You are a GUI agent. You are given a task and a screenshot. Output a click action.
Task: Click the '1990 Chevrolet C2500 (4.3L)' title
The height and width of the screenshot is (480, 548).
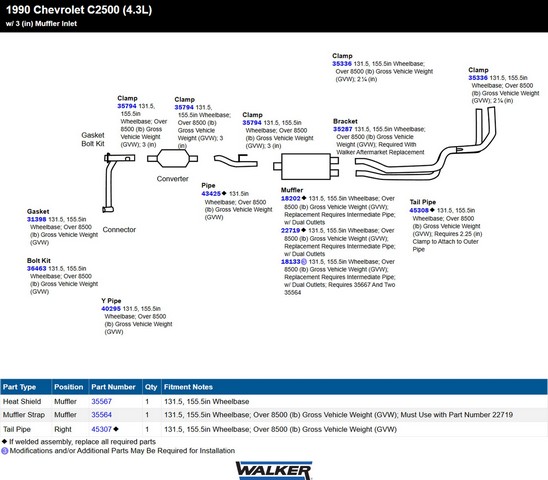(x=79, y=10)
